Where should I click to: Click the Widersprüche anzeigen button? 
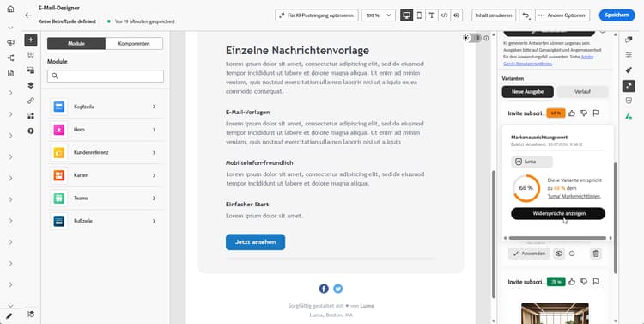(x=558, y=213)
